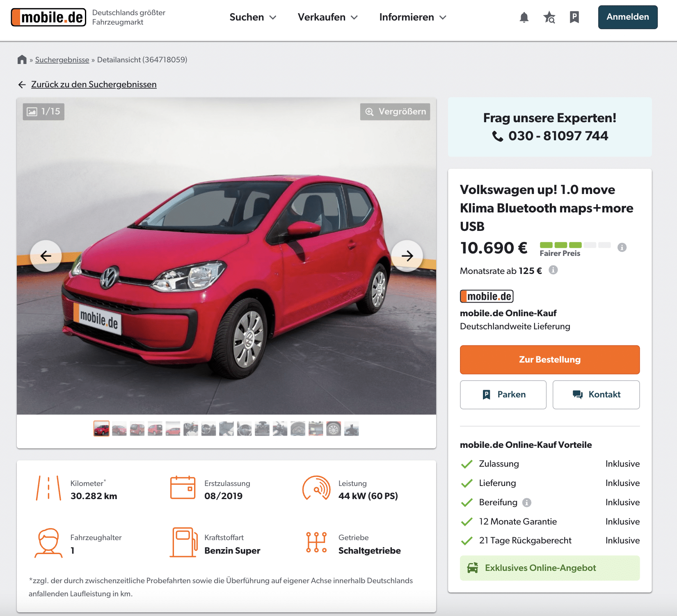Open notifications bell icon
Viewport: 677px width, 616px height.
coord(524,17)
